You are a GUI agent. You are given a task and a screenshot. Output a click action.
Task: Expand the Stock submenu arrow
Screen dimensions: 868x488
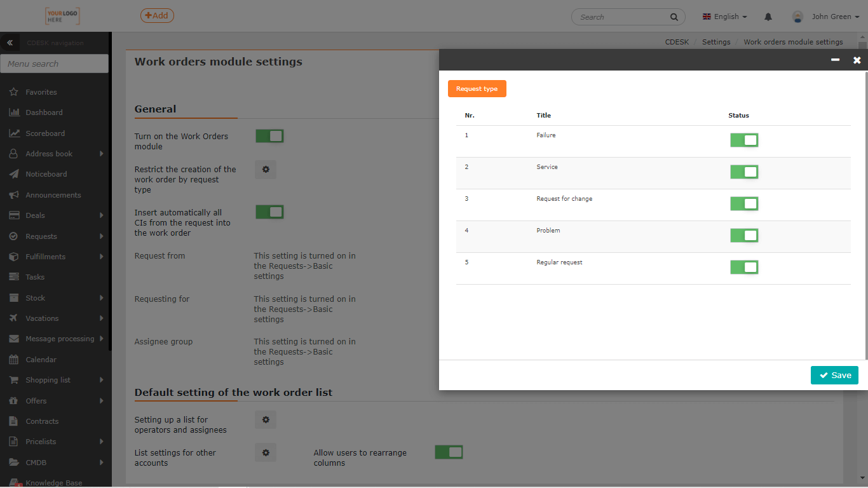(101, 298)
